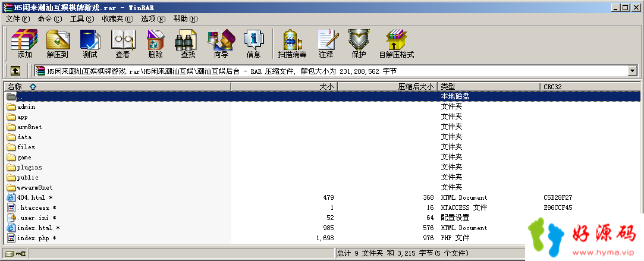The image size is (644, 261).
Task: Select the app folder
Action: [22, 117]
